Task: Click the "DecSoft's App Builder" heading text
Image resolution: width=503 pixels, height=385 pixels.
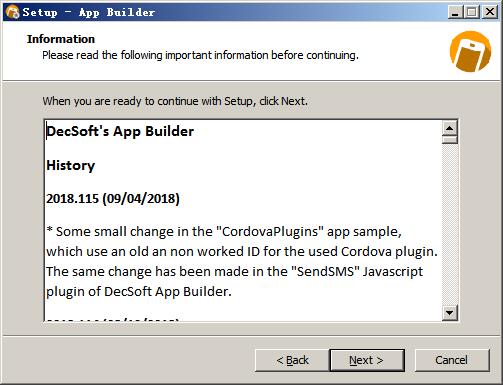Action: tap(120, 131)
